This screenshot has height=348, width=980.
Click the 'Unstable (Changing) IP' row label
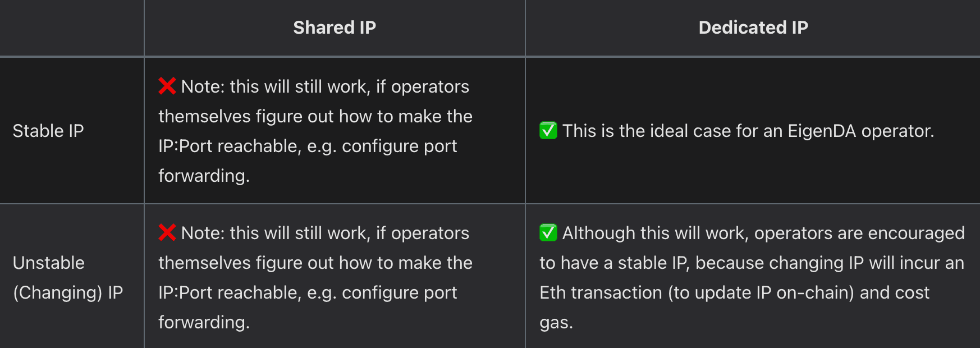tap(67, 277)
